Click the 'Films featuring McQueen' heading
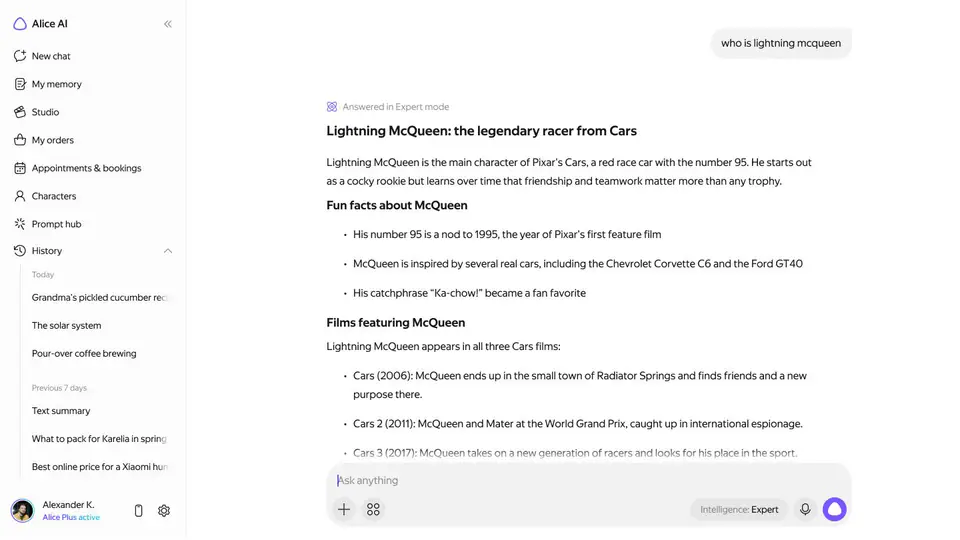Image resolution: width=960 pixels, height=540 pixels. tap(396, 323)
